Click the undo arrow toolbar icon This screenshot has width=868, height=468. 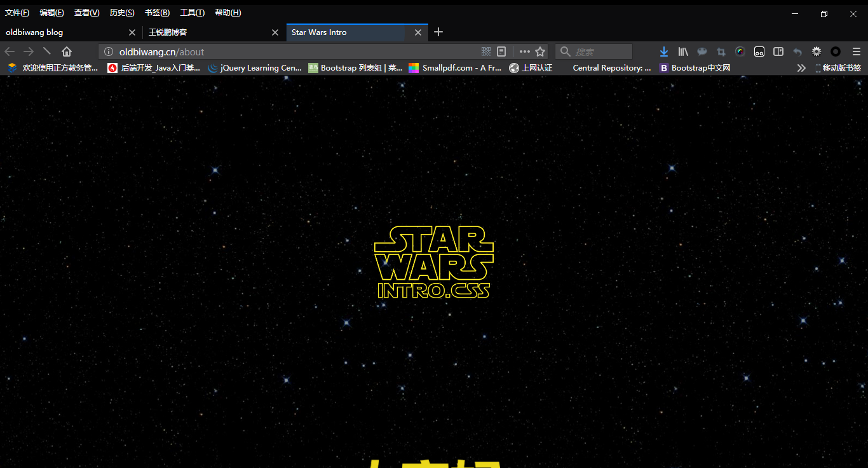pos(797,52)
